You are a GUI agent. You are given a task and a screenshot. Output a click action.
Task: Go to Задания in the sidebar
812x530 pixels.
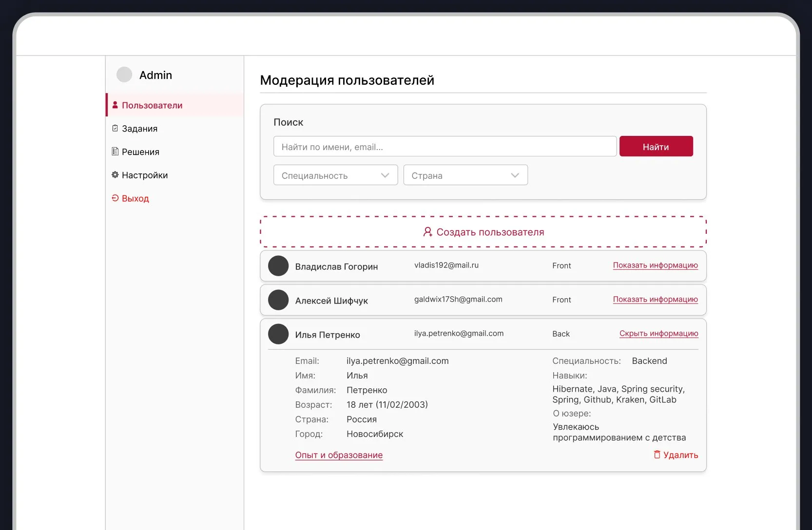pos(175,129)
